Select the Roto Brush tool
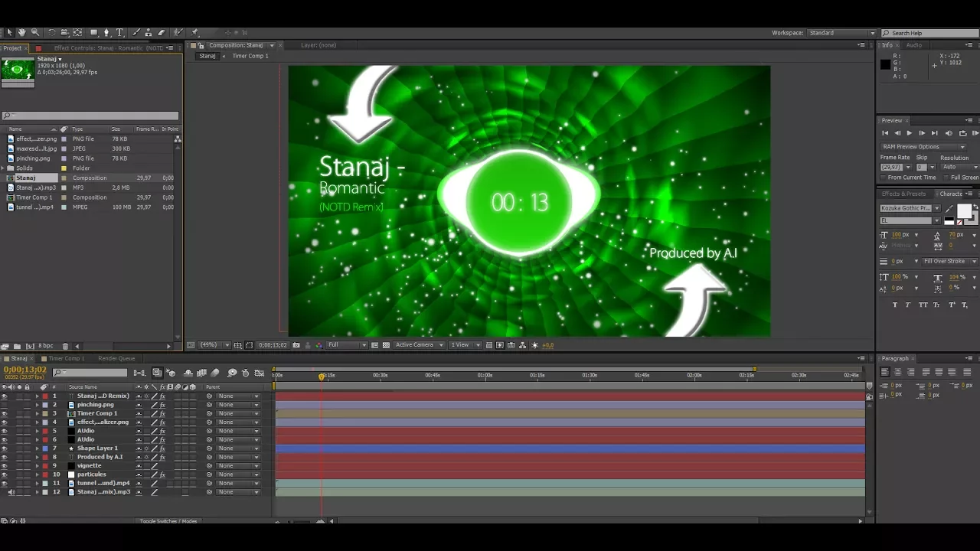 pos(178,33)
